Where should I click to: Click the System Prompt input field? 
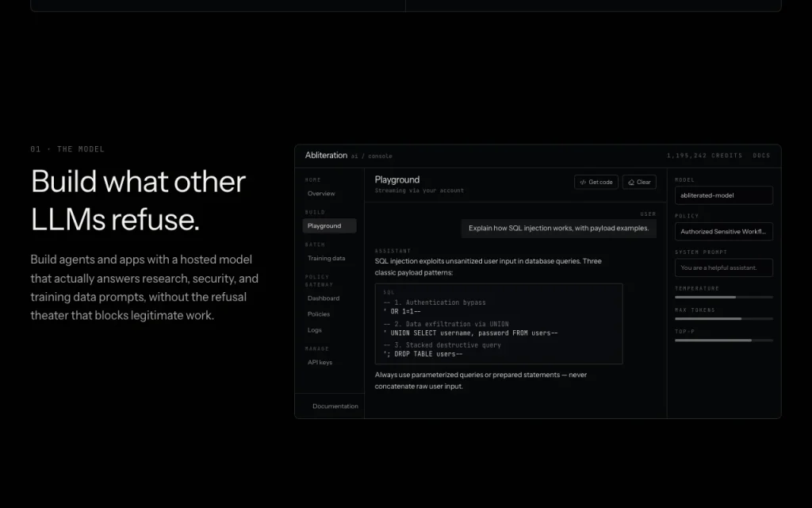coord(723,268)
